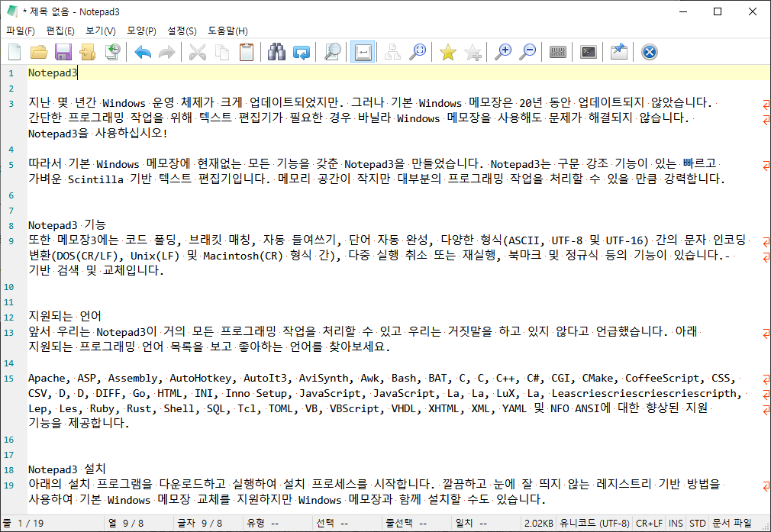Viewport: 771px width, 532px height.
Task: Click line number 15 in the margin
Action: [x=9, y=379]
